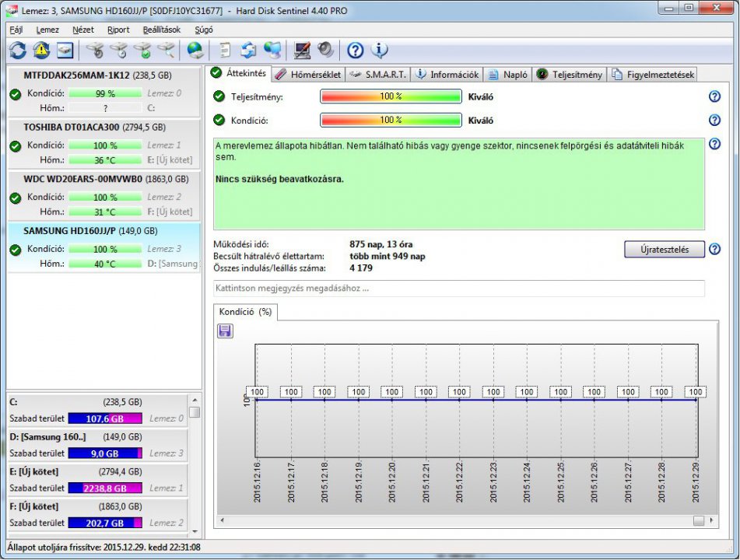Click the text report document icon
Image resolution: width=740 pixels, height=560 pixels.
tap(225, 50)
